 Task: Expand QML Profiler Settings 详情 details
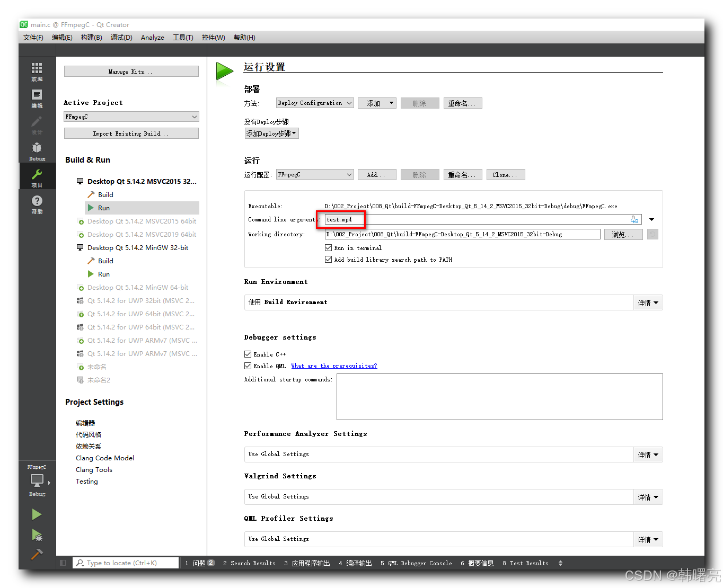coord(648,539)
